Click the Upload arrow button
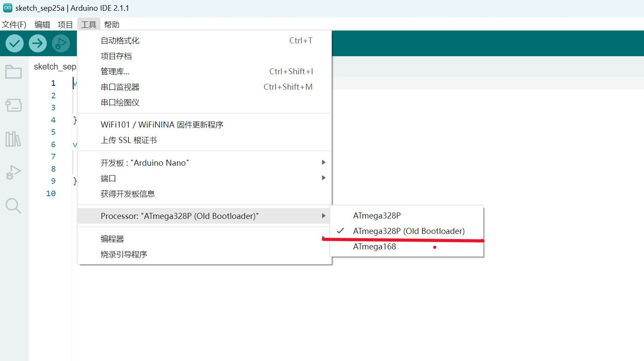The height and width of the screenshot is (361, 644). tap(38, 43)
